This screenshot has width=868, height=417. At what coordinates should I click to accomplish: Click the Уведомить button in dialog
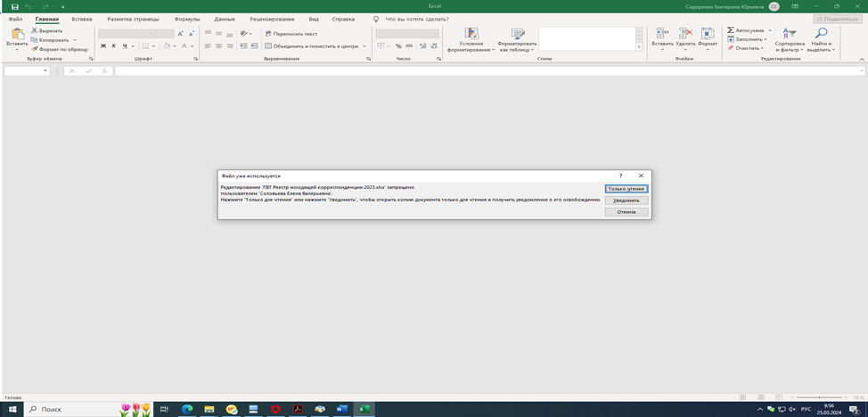click(626, 200)
